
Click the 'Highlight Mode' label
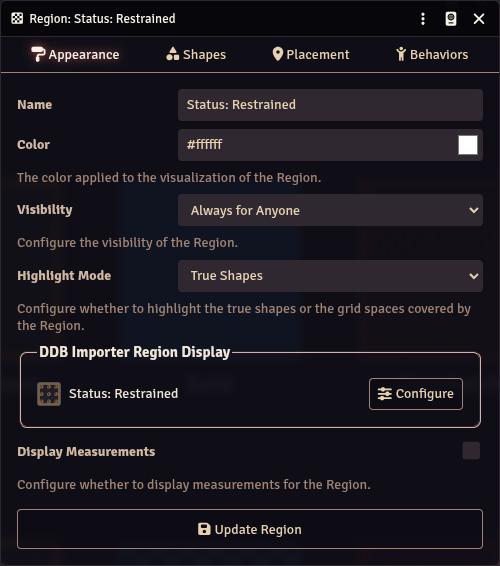point(64,276)
